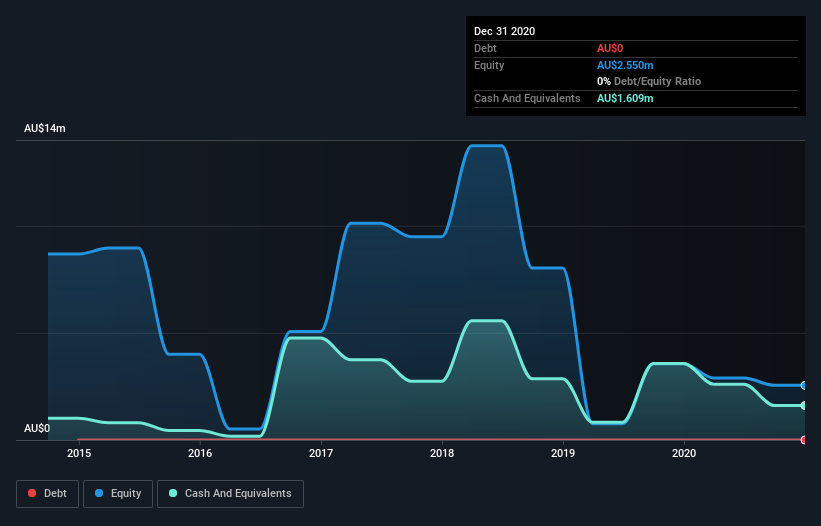The width and height of the screenshot is (821, 526).
Task: Click the red Debt endpoint marker
Action: click(804, 440)
